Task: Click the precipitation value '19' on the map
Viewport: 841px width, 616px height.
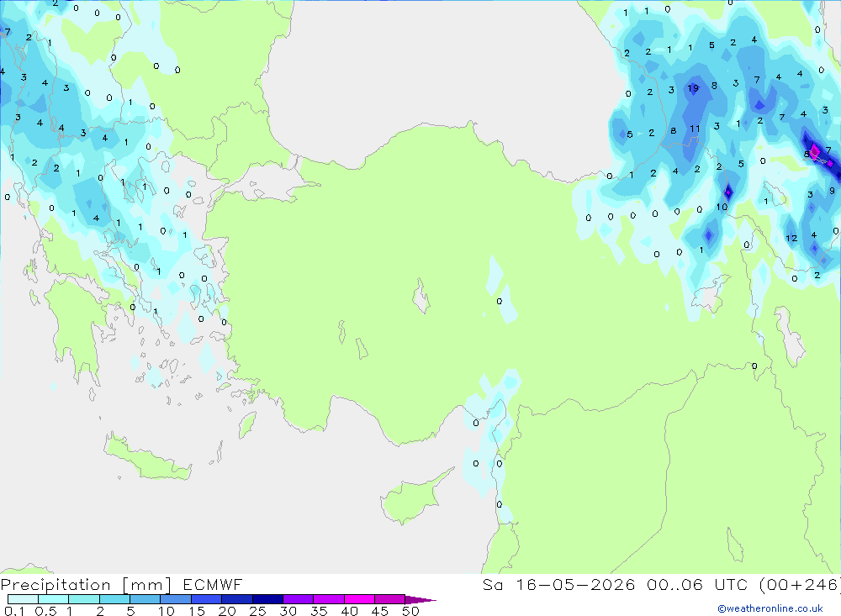Action: [693, 88]
